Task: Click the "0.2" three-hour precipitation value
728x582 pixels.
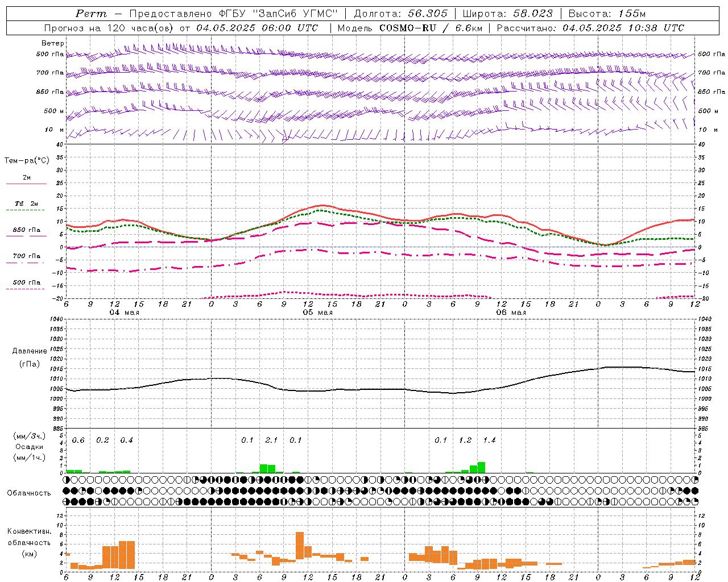Action: click(x=102, y=440)
